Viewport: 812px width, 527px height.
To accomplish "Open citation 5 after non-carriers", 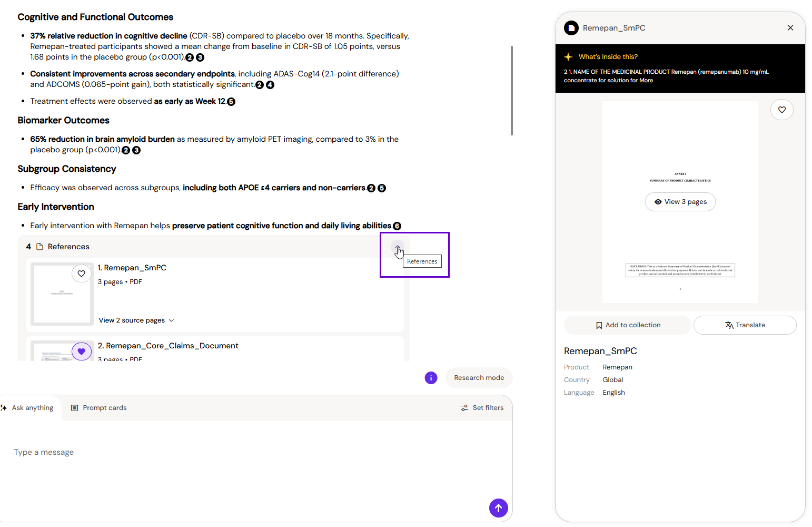I will [382, 188].
